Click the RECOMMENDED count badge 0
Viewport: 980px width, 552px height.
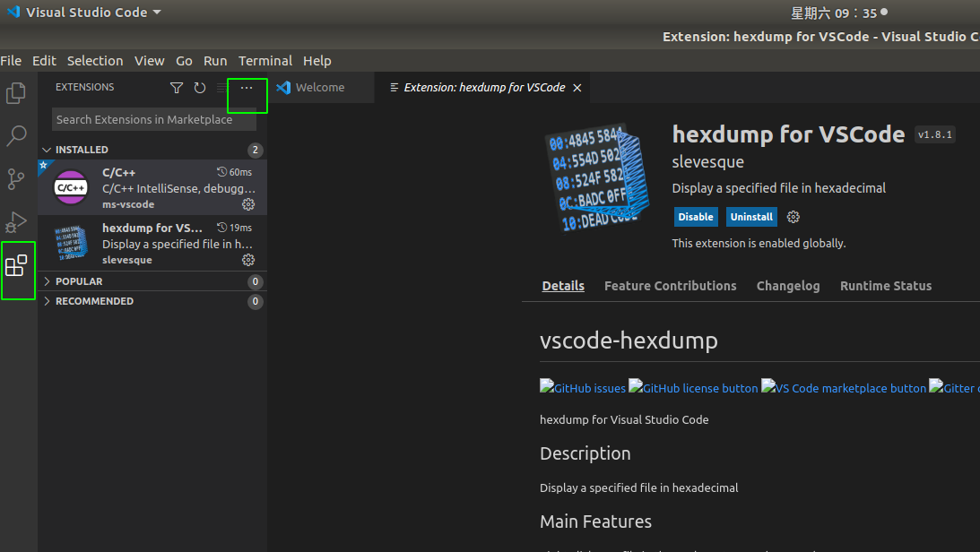(x=255, y=302)
